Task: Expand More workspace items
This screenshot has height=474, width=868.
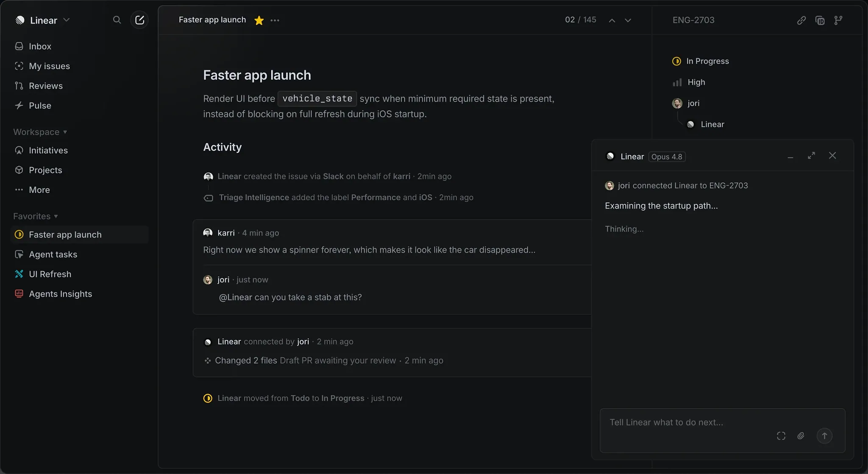Action: (80, 190)
